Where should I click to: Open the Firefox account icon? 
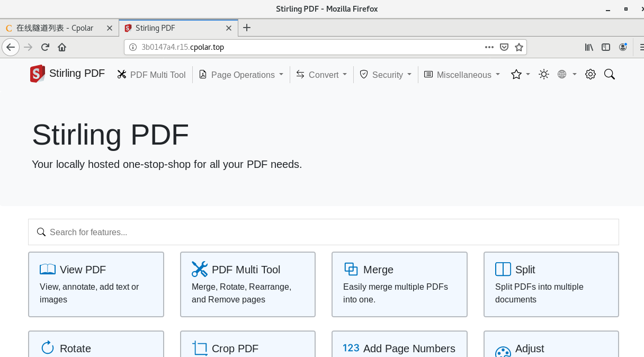[x=623, y=47]
